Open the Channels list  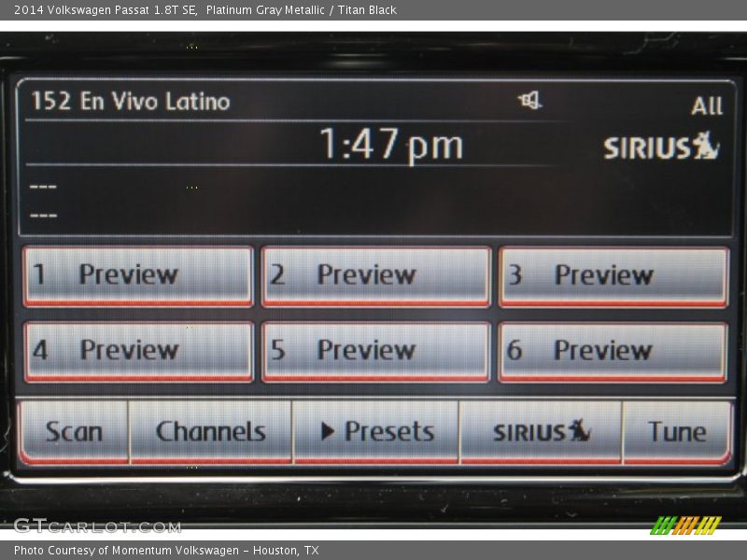coord(211,431)
